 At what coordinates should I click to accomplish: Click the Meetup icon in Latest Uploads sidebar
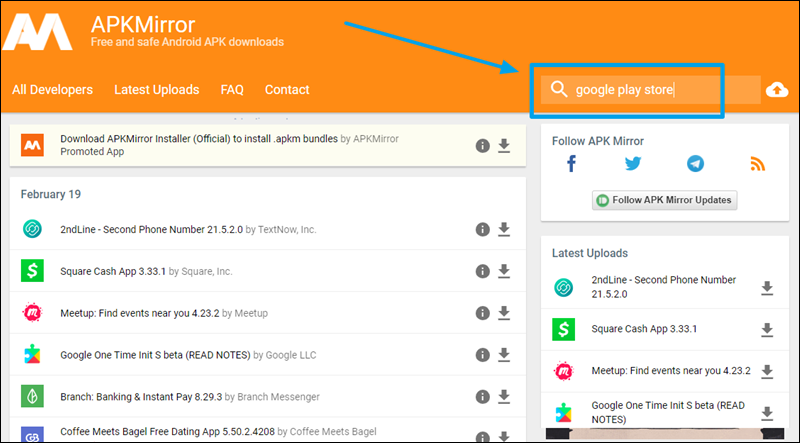[x=563, y=371]
